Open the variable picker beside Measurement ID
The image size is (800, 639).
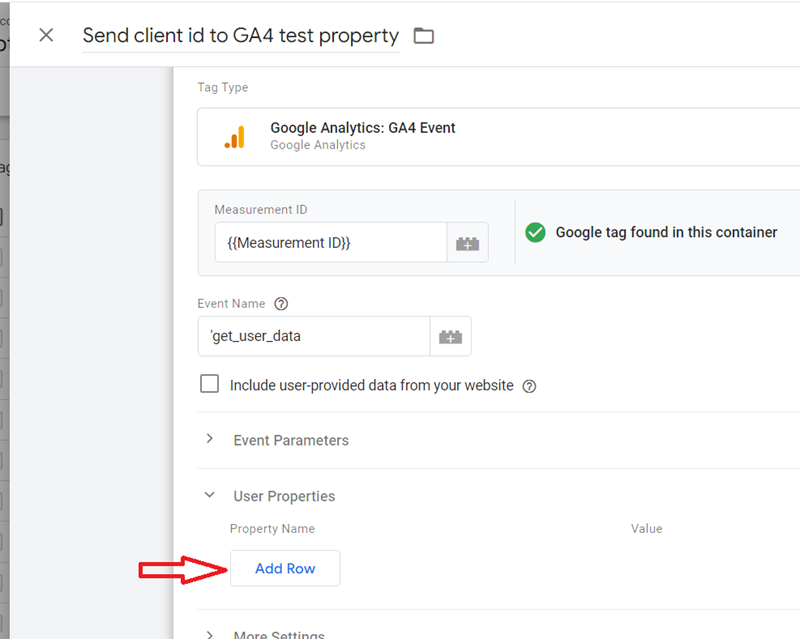coord(467,242)
